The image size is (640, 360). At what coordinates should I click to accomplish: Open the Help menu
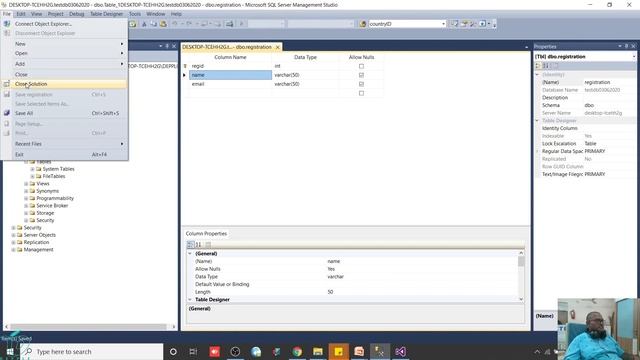[176, 14]
